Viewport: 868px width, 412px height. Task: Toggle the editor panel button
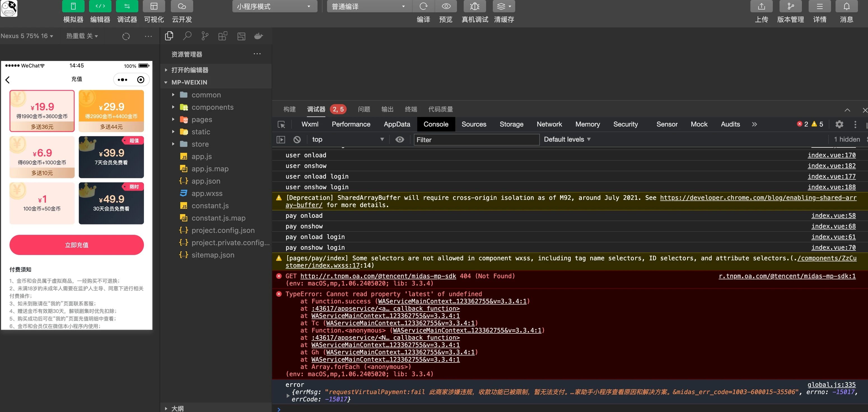coord(100,6)
